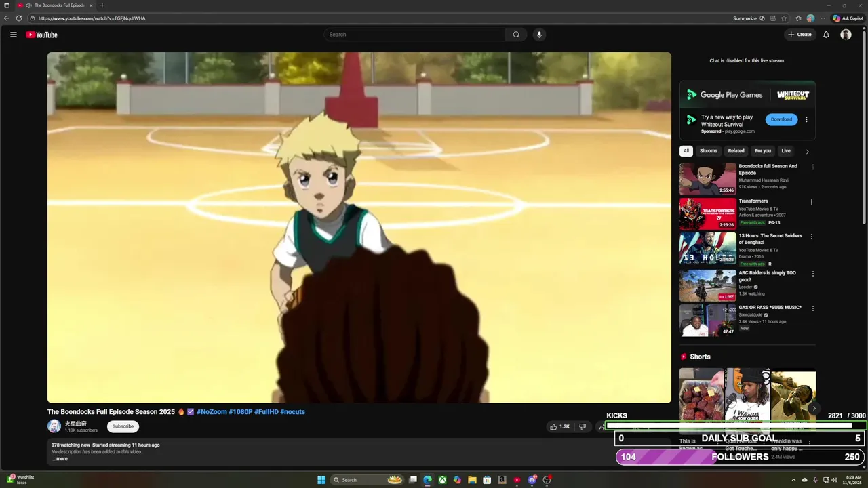868x488 pixels.
Task: Open the #1080P hashtag link
Action: 240,412
